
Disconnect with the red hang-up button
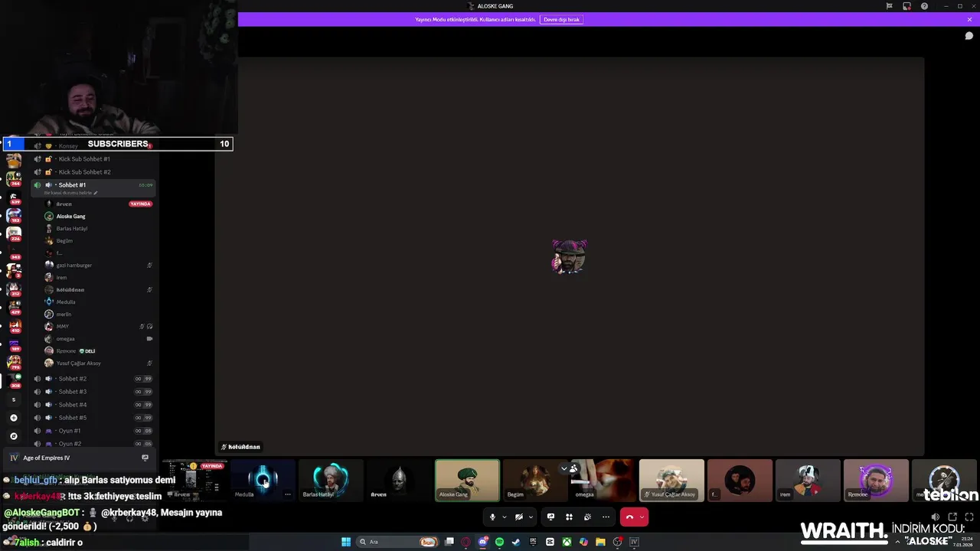629,517
